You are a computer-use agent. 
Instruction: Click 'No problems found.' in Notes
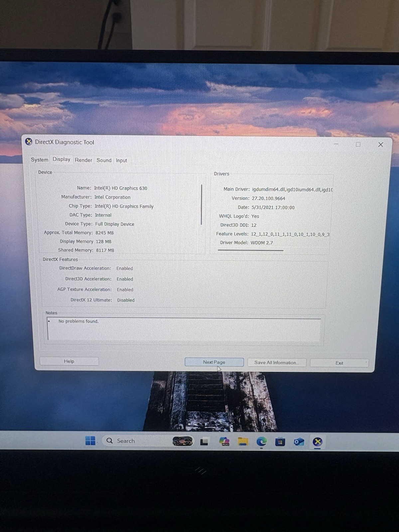coord(78,321)
